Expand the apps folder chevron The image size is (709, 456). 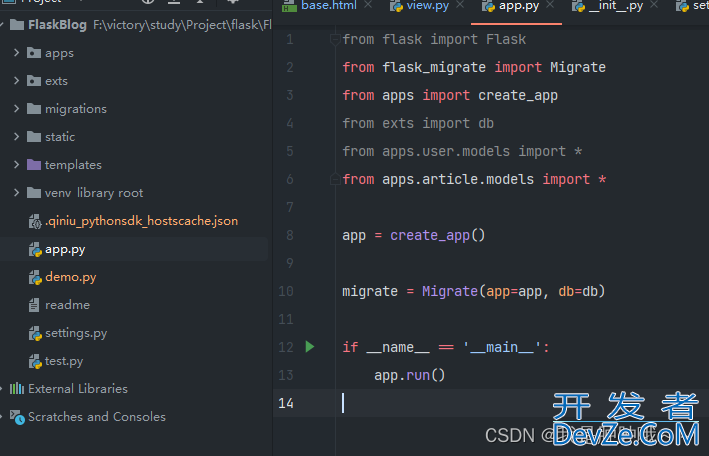pyautogui.click(x=17, y=53)
